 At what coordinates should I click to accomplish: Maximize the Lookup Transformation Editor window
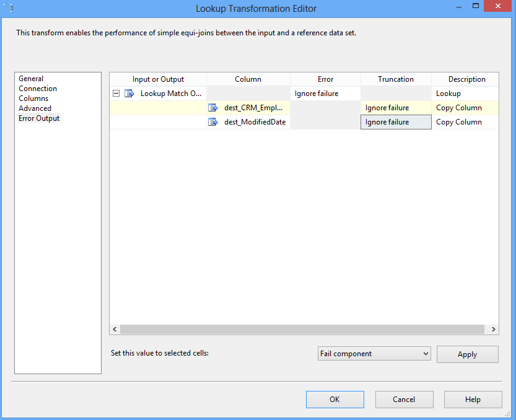476,6
